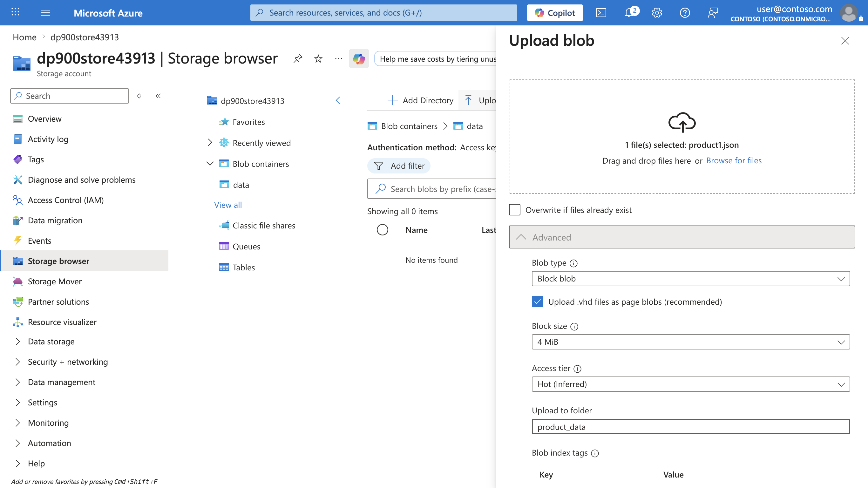Uncheck Upload .vhd files as page blobs

tap(538, 302)
